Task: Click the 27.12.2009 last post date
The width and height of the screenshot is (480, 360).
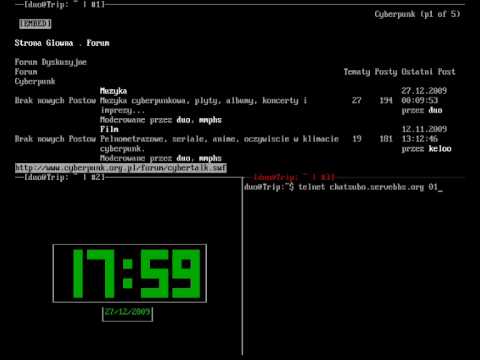Action: (424, 91)
